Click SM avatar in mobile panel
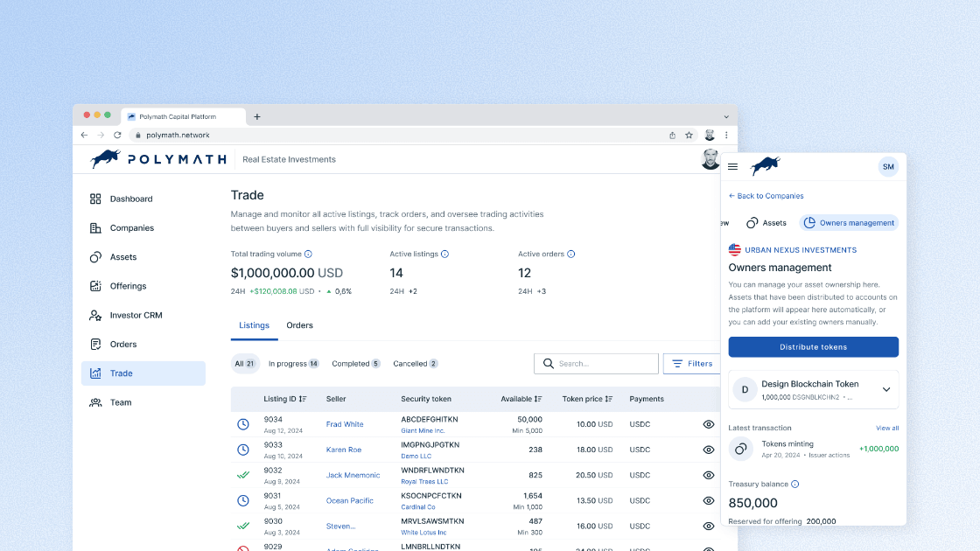Viewport: 980px width, 551px height. [x=888, y=167]
